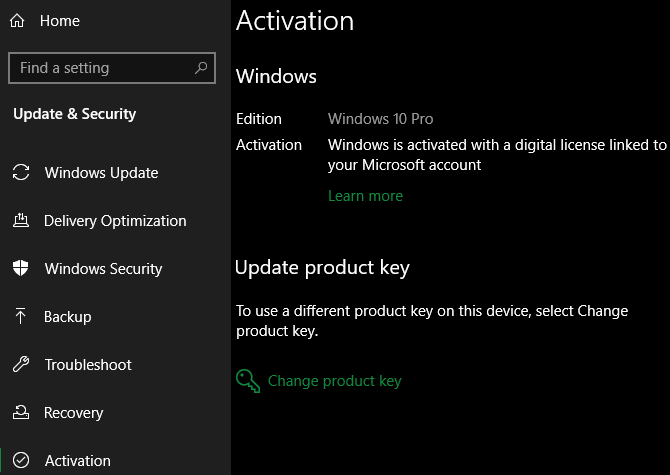Select Windows Security in sidebar
Screen dimensions: 670x475
(103, 269)
